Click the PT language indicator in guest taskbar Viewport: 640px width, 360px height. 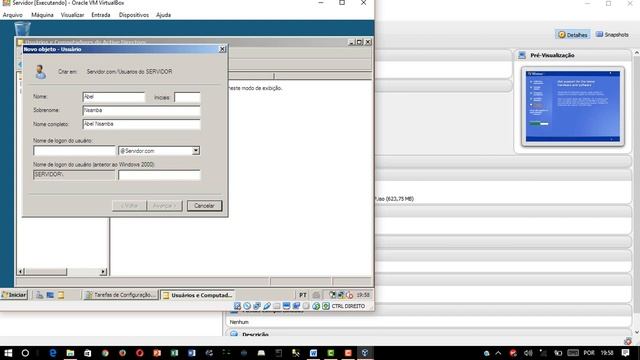click(x=302, y=295)
